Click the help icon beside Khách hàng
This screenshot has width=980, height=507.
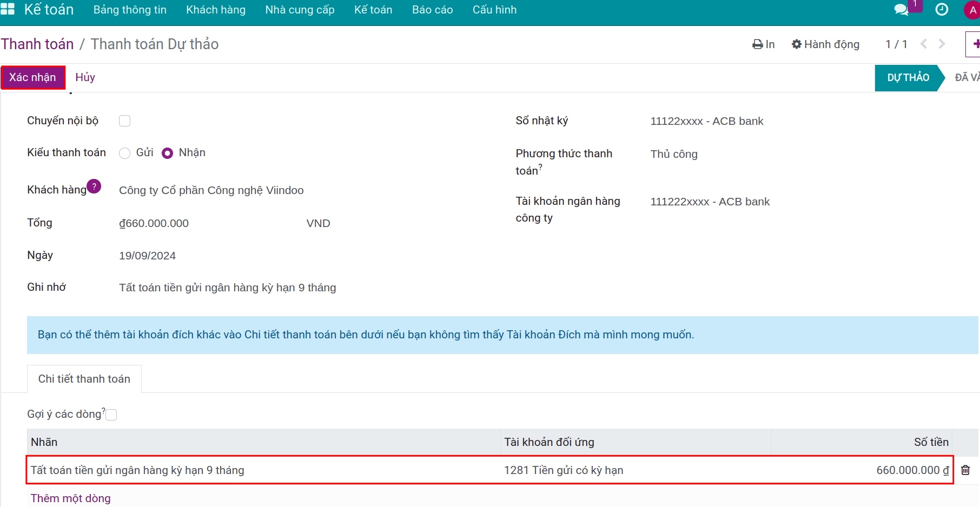94,186
